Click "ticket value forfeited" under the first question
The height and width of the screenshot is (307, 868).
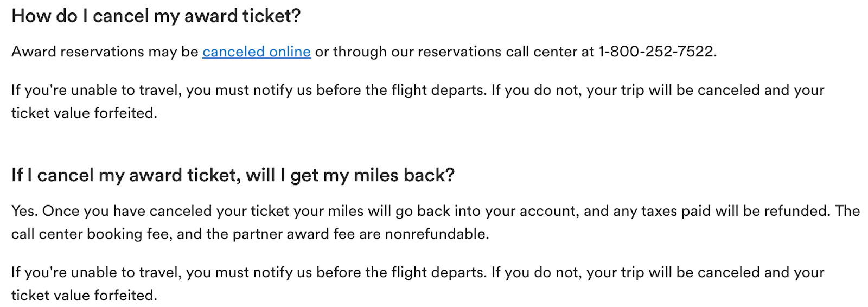pyautogui.click(x=84, y=113)
